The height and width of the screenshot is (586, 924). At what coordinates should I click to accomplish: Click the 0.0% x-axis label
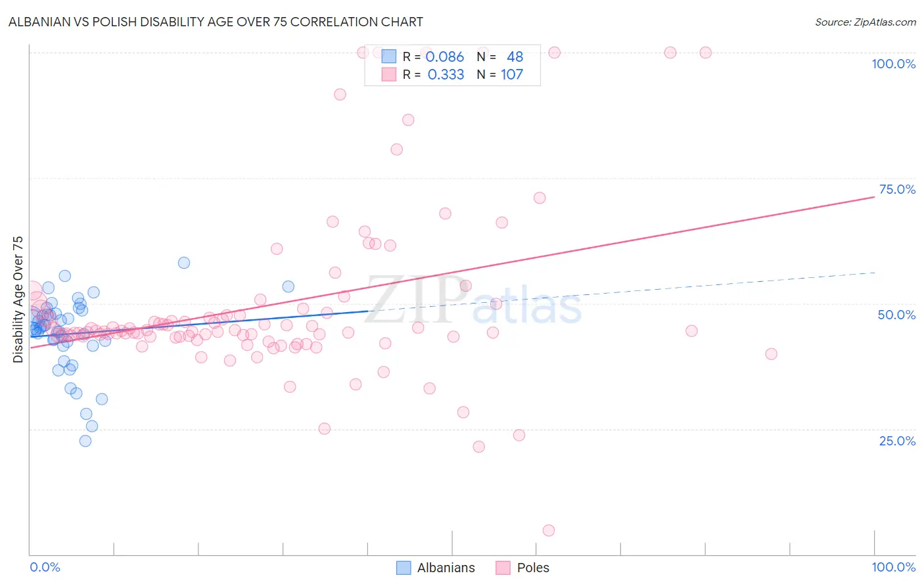pos(45,567)
